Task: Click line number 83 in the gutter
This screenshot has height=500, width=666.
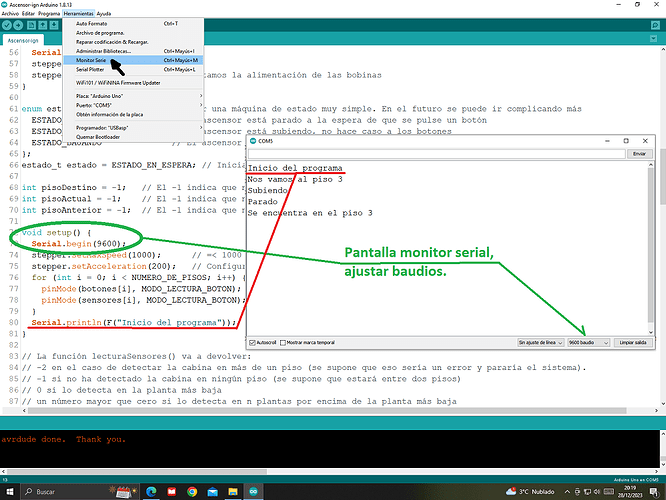Action: pyautogui.click(x=14, y=356)
